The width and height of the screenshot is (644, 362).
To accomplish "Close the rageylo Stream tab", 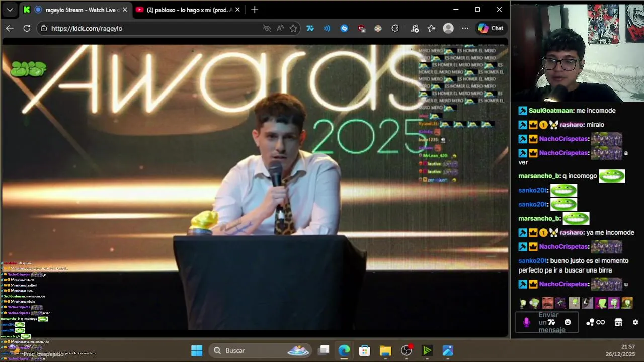I will click(x=125, y=10).
